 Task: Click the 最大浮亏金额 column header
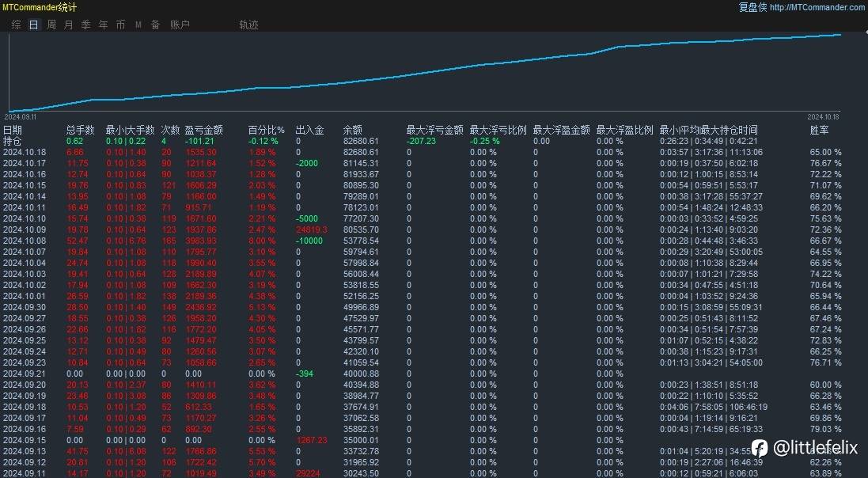tap(434, 130)
